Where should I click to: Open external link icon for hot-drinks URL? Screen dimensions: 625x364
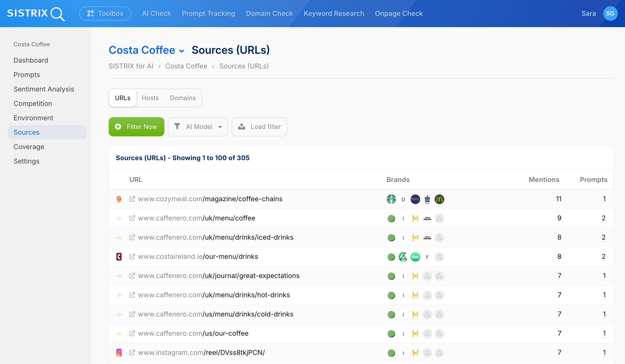pos(132,295)
